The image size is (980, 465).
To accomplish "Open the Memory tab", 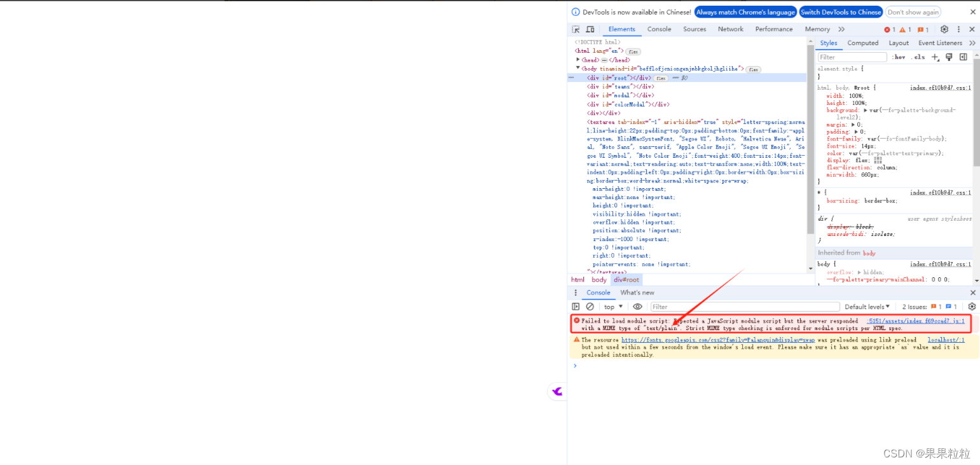I will point(817,29).
